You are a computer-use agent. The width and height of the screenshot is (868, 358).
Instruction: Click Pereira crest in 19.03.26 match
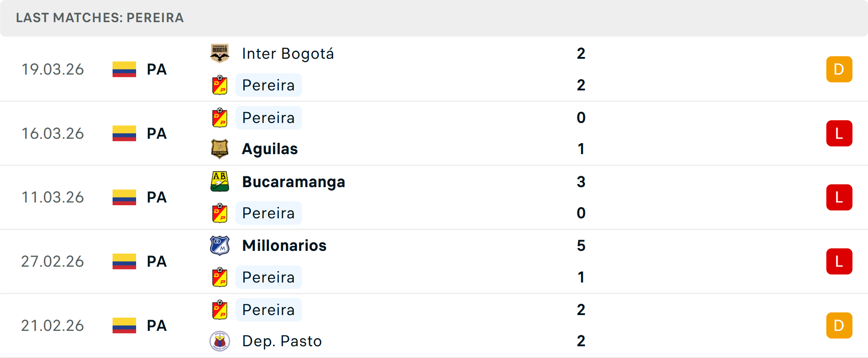coord(220,85)
